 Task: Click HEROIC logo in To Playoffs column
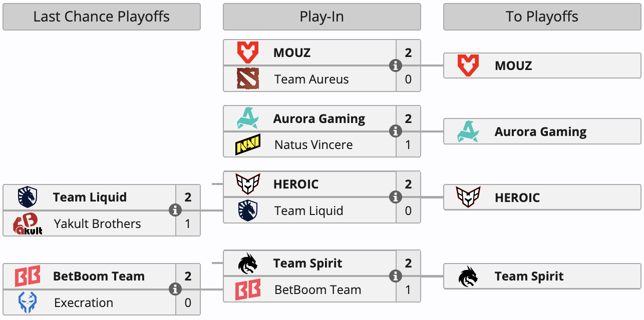[x=468, y=197]
